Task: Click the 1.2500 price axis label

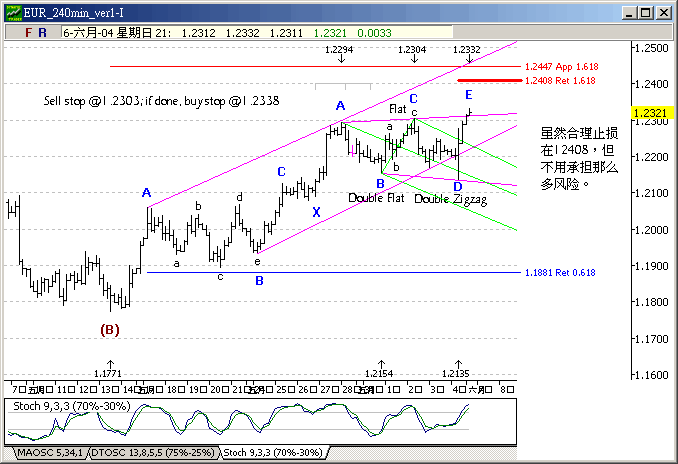Action: click(x=654, y=48)
